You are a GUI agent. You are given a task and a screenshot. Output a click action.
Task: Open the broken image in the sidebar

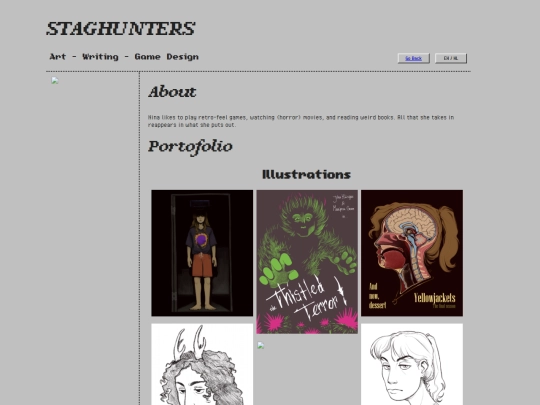[x=54, y=81]
